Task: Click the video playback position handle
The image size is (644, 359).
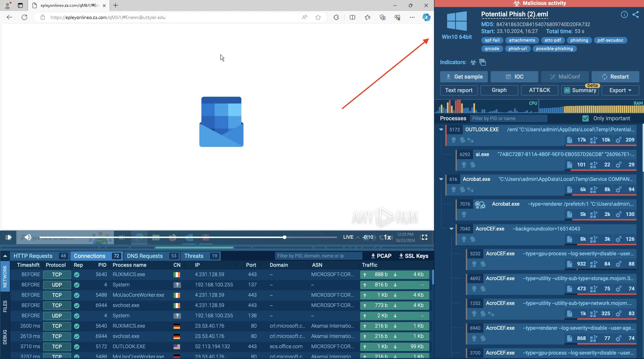Action: point(285,237)
